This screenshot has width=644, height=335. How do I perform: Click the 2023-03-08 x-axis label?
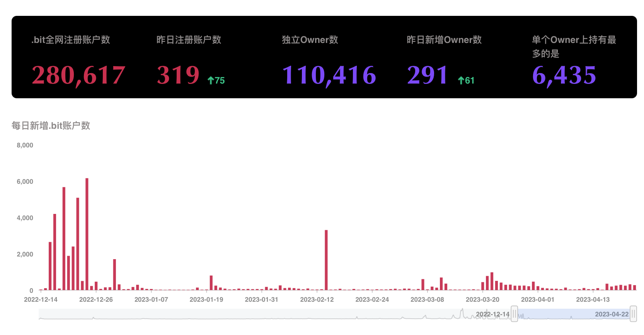[x=427, y=299]
